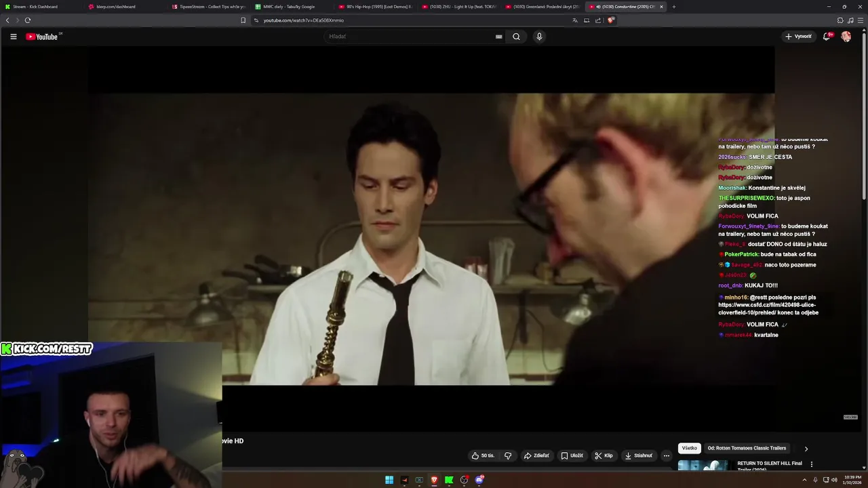Bookmark this page in the address bar
Image resolution: width=868 pixels, height=488 pixels.
click(243, 20)
